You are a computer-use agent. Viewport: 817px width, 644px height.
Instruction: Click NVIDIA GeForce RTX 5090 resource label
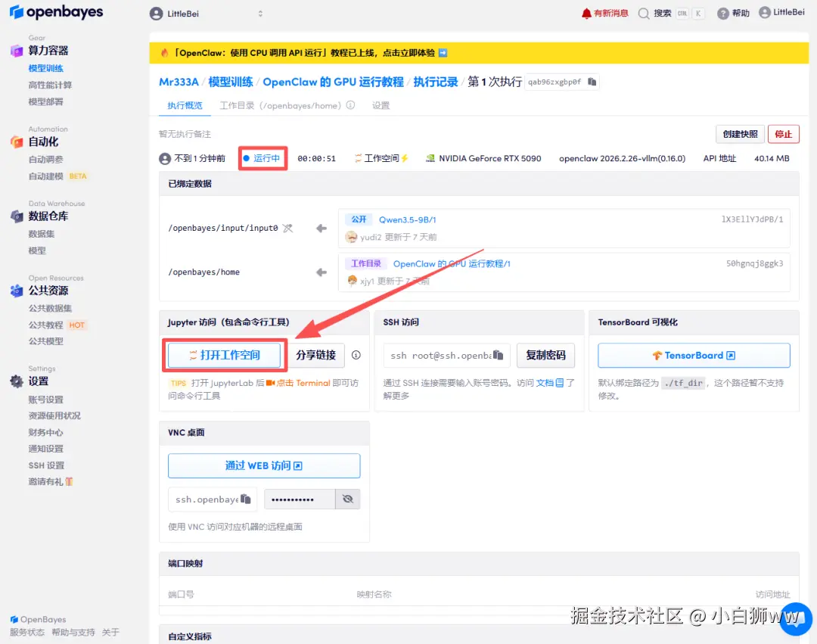click(483, 158)
